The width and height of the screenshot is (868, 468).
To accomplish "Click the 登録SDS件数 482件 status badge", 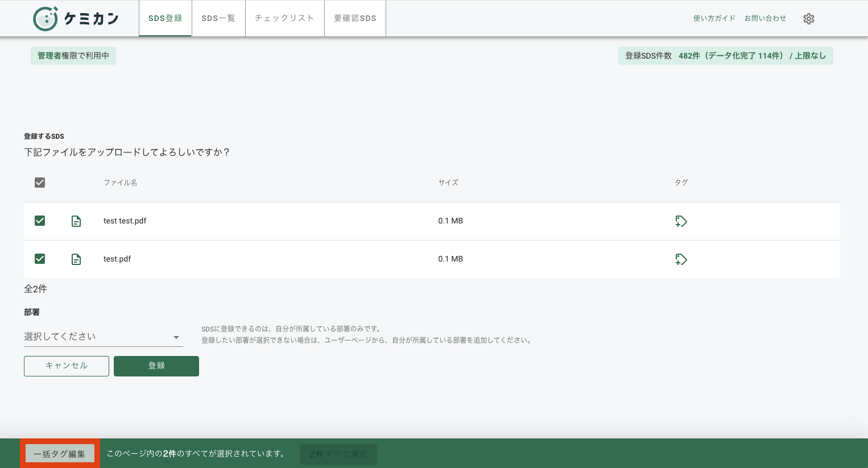I will click(x=726, y=56).
